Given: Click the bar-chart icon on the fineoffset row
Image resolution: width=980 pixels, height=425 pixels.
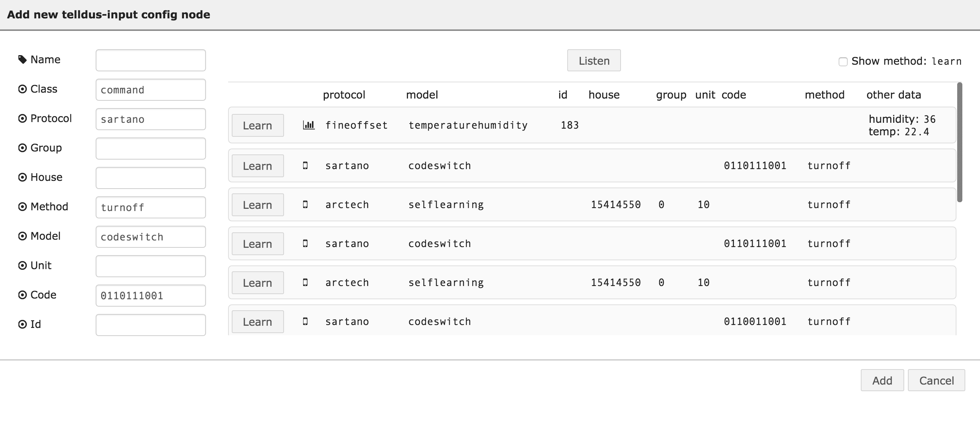Looking at the screenshot, I should tap(308, 125).
